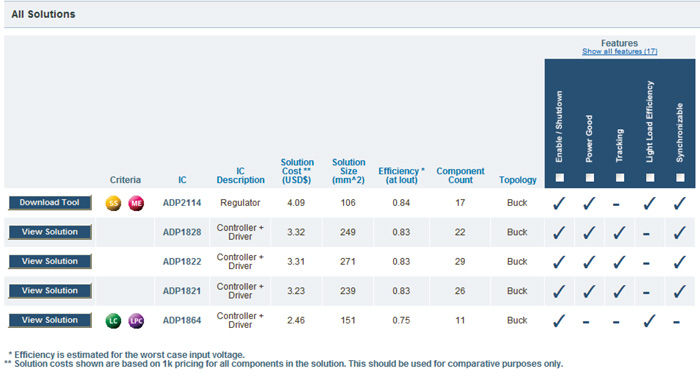Check the Power Good feature checkbox
This screenshot has height=377, width=700.
click(x=590, y=178)
